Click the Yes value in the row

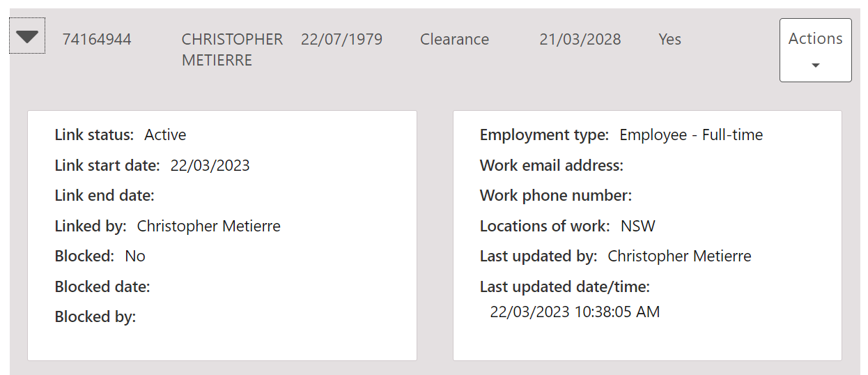[x=669, y=40]
